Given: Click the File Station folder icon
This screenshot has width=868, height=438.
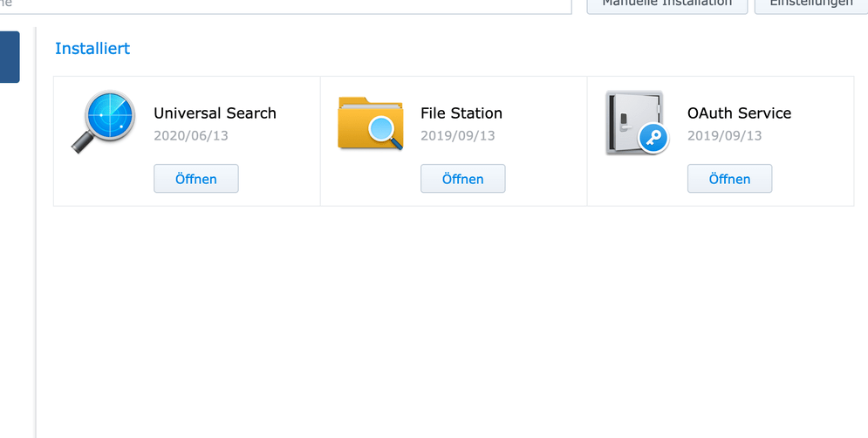Looking at the screenshot, I should (x=371, y=123).
